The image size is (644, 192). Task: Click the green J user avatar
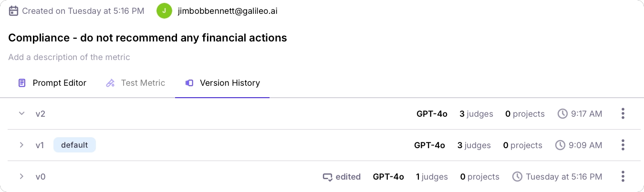pyautogui.click(x=164, y=10)
